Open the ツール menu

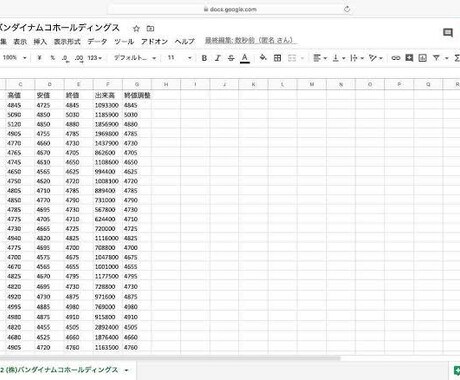pyautogui.click(x=124, y=42)
